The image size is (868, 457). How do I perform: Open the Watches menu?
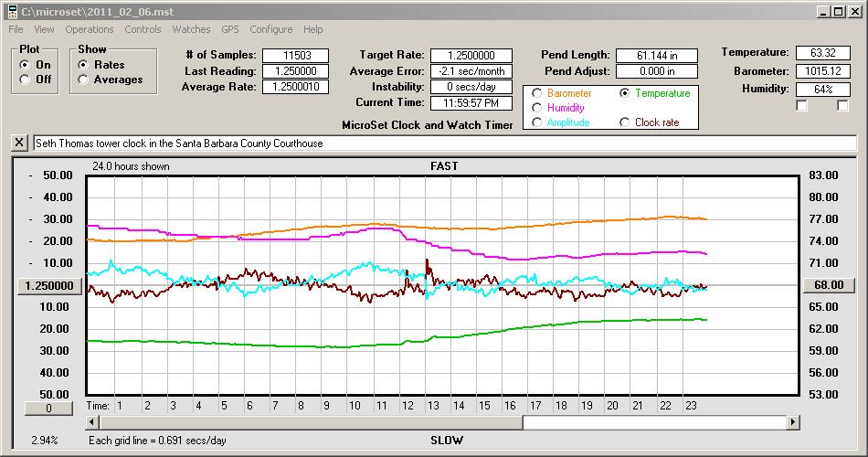click(191, 29)
